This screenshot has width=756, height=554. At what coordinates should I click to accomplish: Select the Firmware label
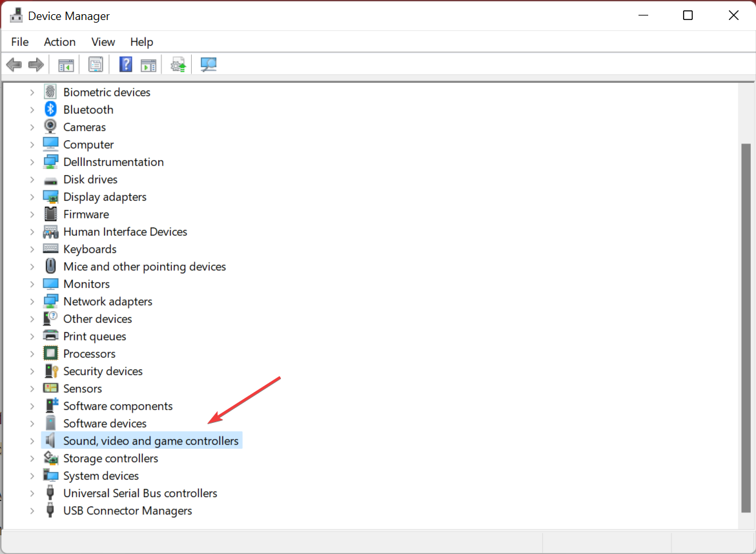[x=86, y=214]
